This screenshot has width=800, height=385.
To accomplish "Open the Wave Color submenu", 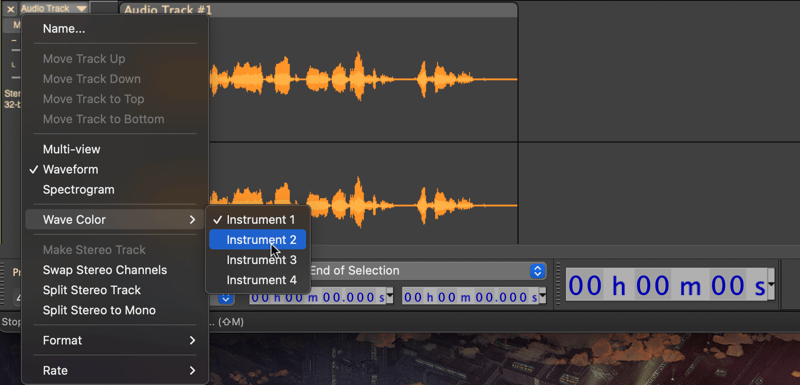I will click(115, 220).
